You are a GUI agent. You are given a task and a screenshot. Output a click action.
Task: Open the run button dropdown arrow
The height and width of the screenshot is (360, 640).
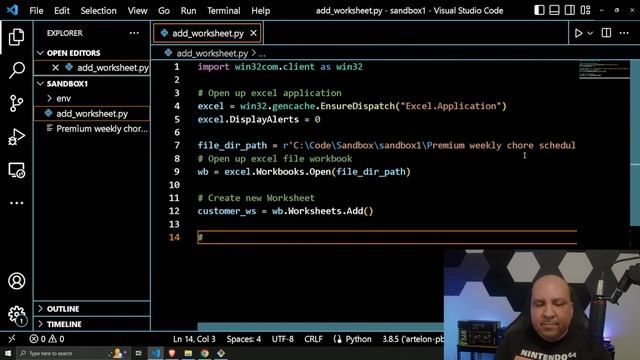click(x=590, y=33)
